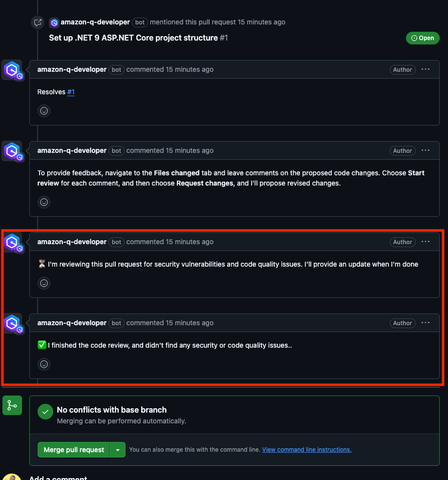Click Author label on the last comment
This screenshot has height=480, width=448.
point(403,323)
